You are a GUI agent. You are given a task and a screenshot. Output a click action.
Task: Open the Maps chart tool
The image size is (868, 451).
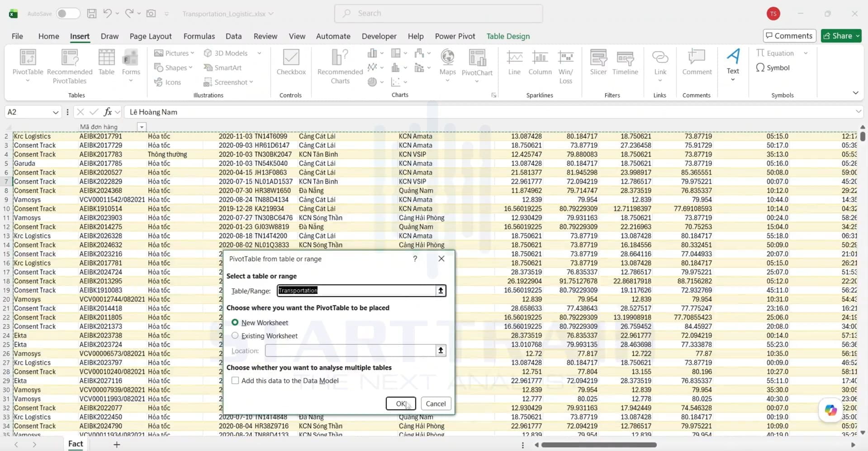point(447,66)
